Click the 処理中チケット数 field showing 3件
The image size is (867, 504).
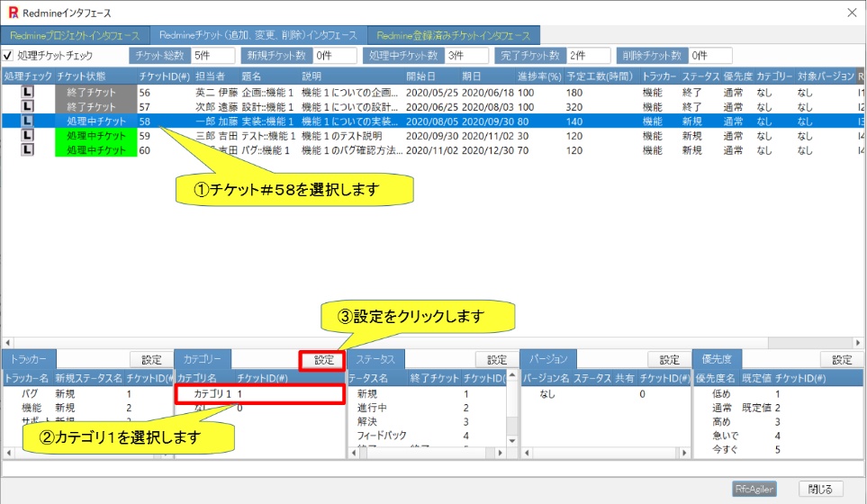(x=466, y=56)
